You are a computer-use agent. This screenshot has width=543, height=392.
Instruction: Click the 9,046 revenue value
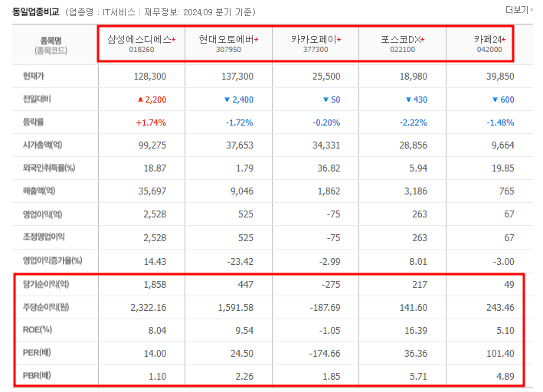(242, 191)
